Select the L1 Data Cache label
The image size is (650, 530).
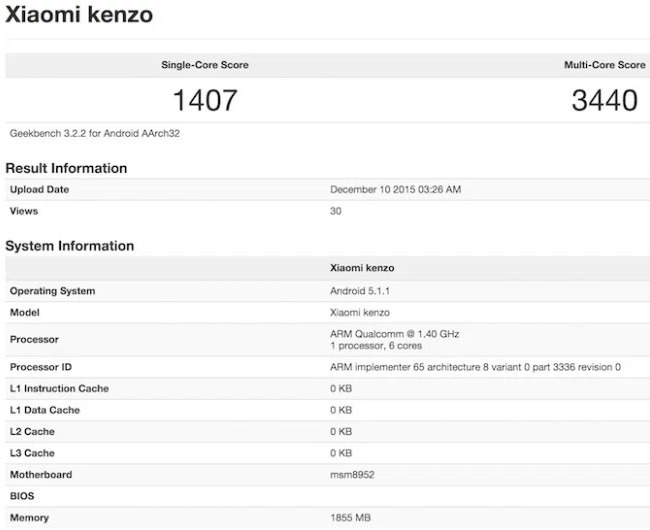tap(45, 410)
